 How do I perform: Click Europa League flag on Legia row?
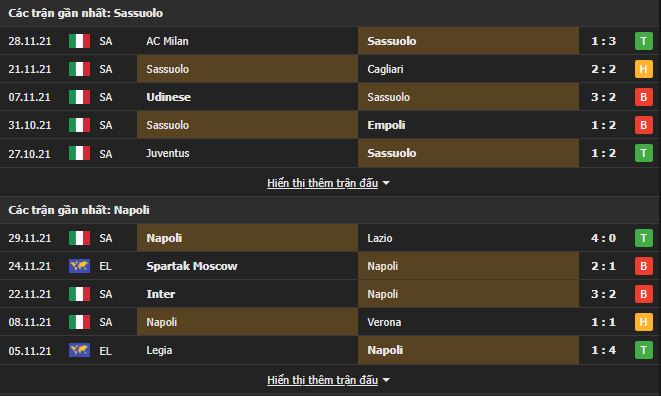point(79,350)
